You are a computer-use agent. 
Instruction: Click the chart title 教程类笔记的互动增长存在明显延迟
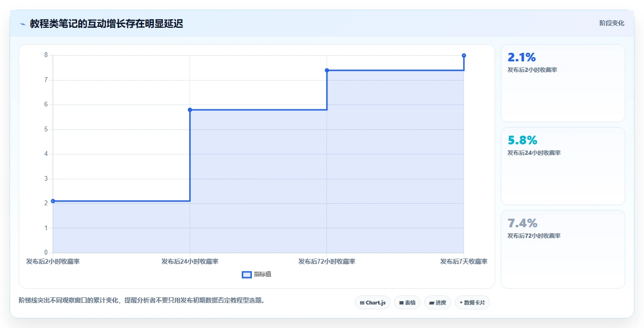tap(106, 23)
